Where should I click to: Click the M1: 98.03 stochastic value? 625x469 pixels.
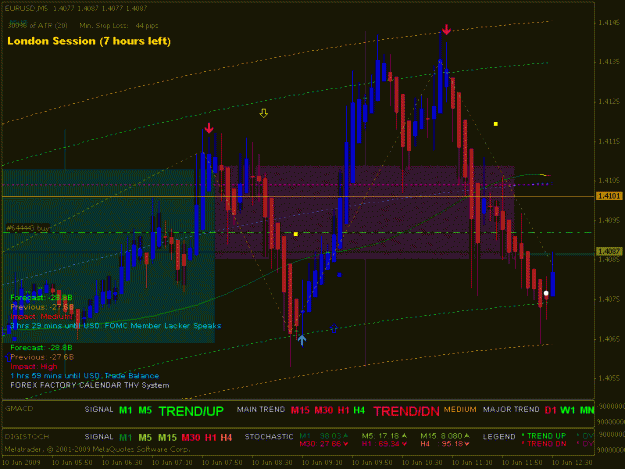pos(324,436)
